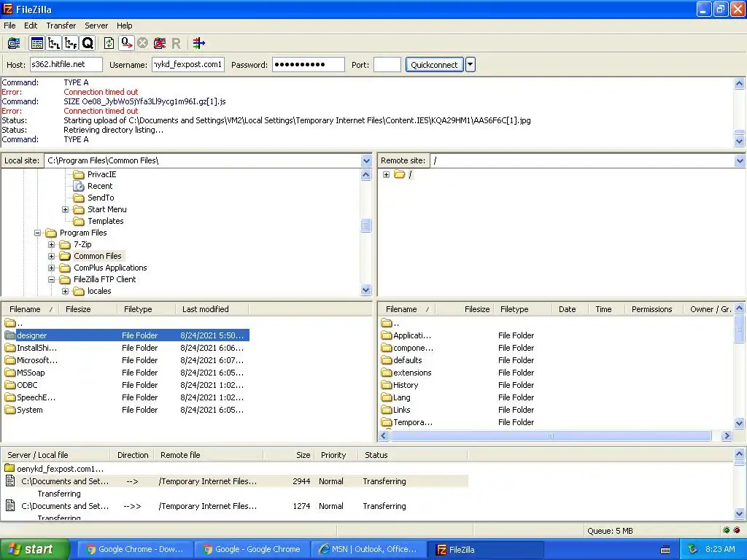Switch to MSN Outlook taskbar window
The image size is (747, 560).
click(368, 550)
